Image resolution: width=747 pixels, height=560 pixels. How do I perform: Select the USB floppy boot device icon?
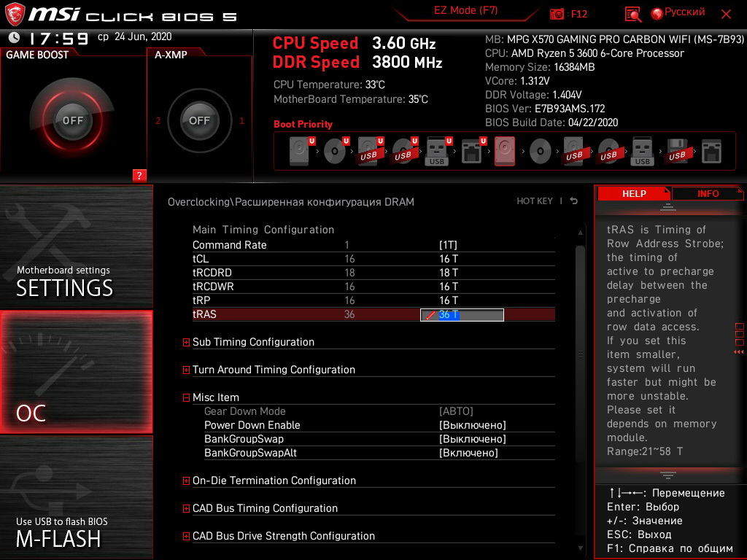tap(677, 152)
